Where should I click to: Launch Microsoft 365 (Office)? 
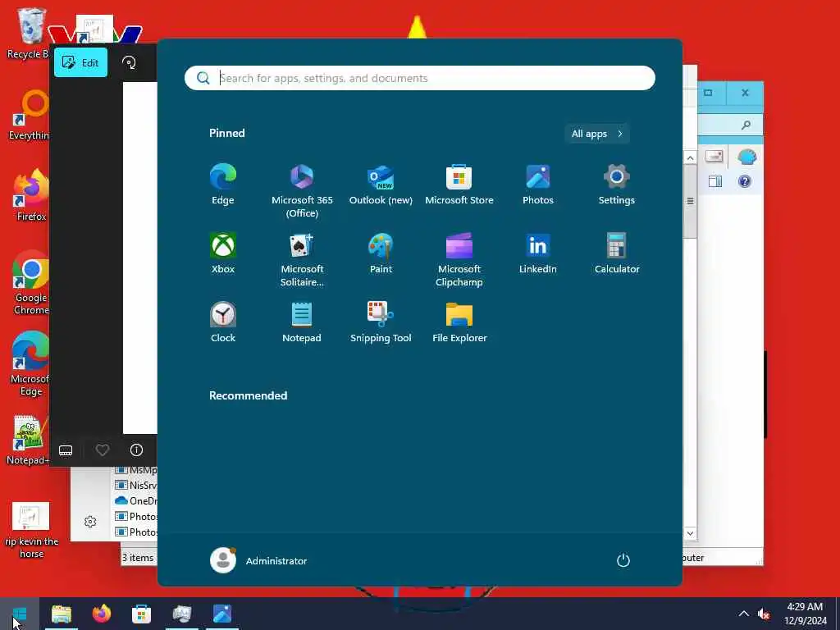click(302, 191)
